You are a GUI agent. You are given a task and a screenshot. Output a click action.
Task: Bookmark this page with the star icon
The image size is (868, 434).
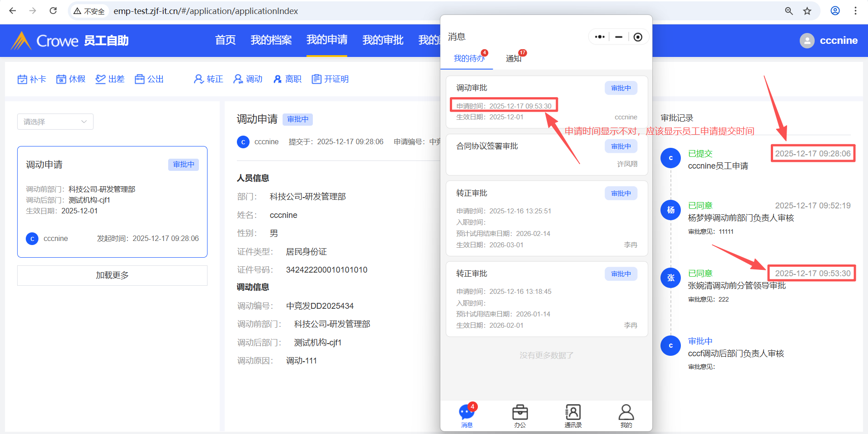[x=807, y=11]
